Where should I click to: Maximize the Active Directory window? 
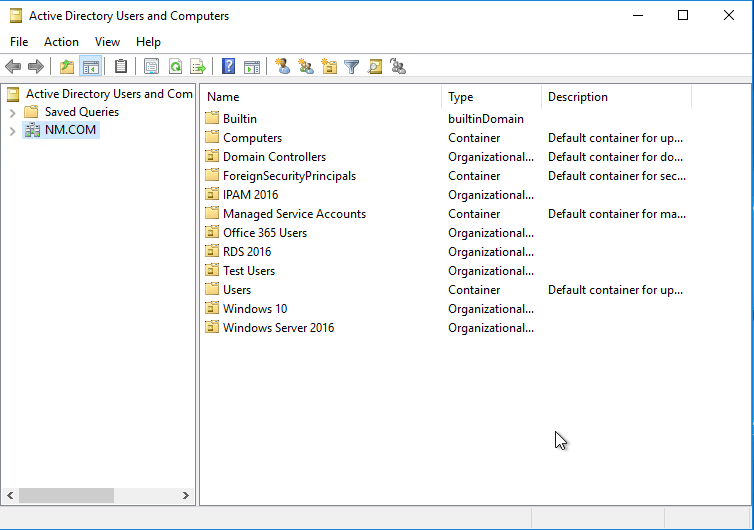(683, 15)
